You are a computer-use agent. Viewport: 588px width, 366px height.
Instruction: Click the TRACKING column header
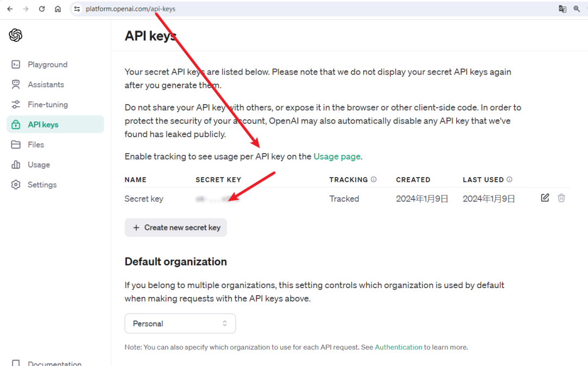(x=348, y=180)
